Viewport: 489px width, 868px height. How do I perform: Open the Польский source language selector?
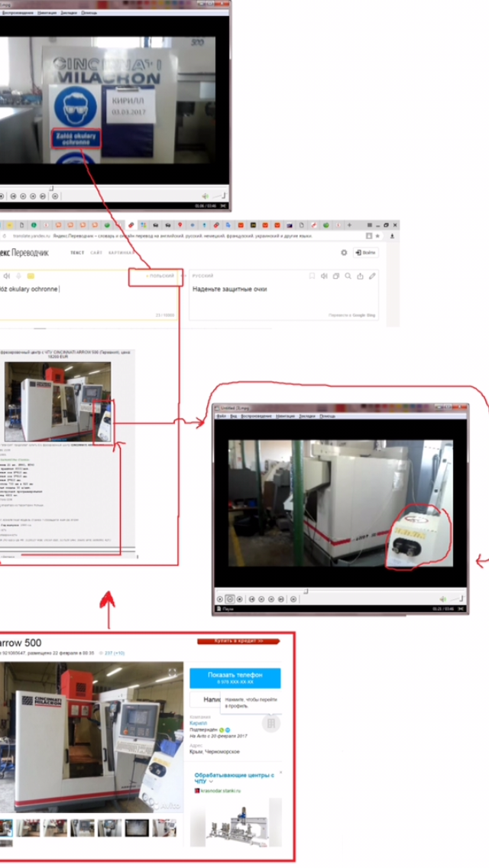[x=161, y=276]
